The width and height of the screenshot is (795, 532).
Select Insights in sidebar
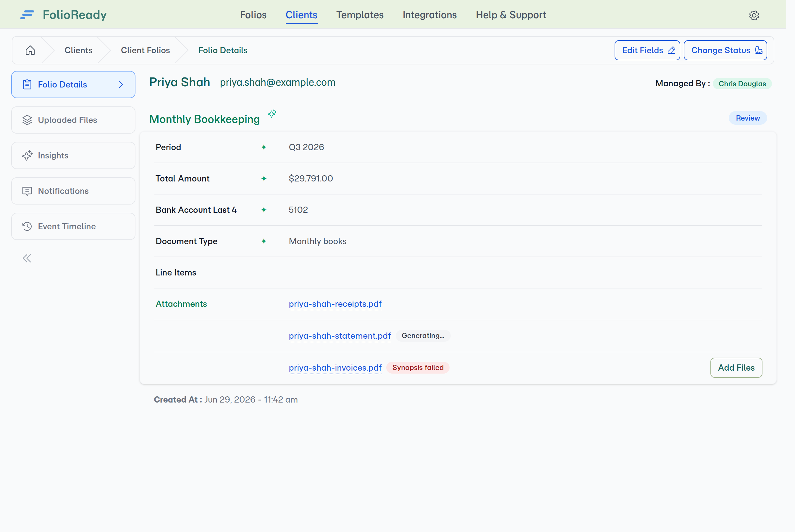73,155
